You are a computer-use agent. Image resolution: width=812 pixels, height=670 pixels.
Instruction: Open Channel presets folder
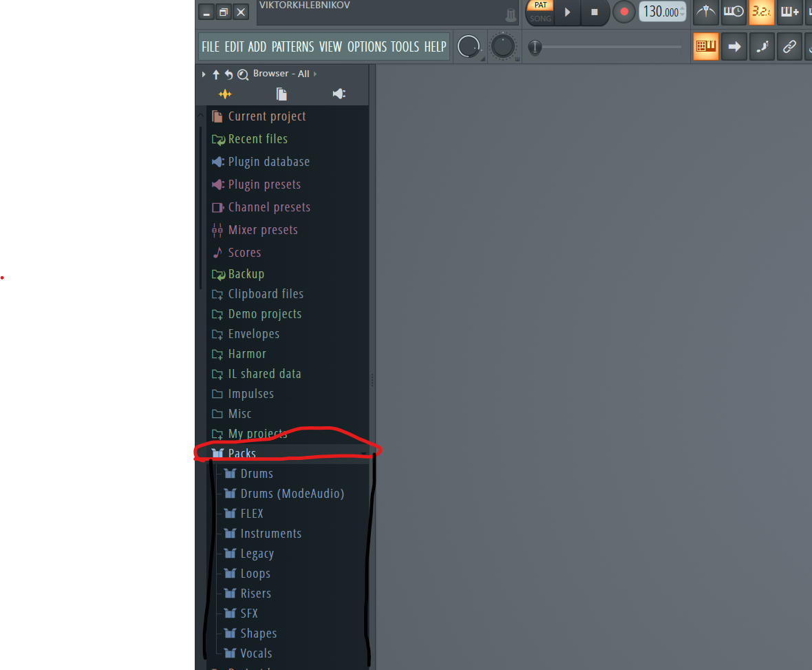point(288,207)
